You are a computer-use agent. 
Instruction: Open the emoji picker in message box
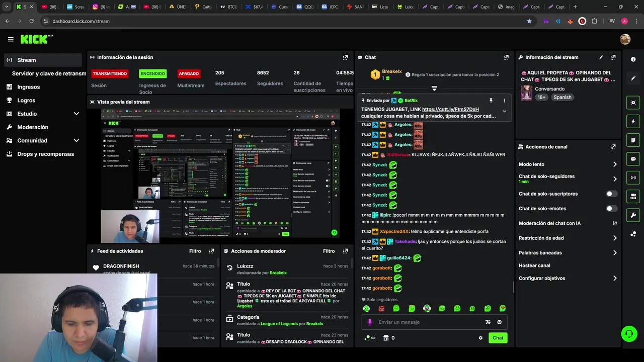(x=499, y=322)
